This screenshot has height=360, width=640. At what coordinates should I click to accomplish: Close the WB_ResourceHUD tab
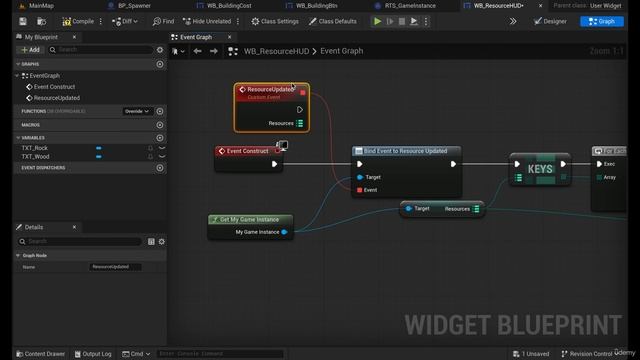540,6
